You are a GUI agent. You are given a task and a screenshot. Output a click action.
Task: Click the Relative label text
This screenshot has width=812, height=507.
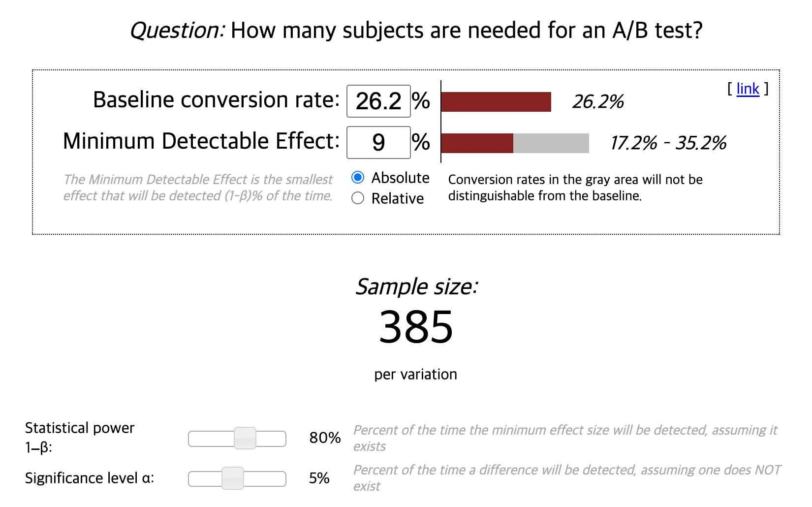pyautogui.click(x=398, y=198)
